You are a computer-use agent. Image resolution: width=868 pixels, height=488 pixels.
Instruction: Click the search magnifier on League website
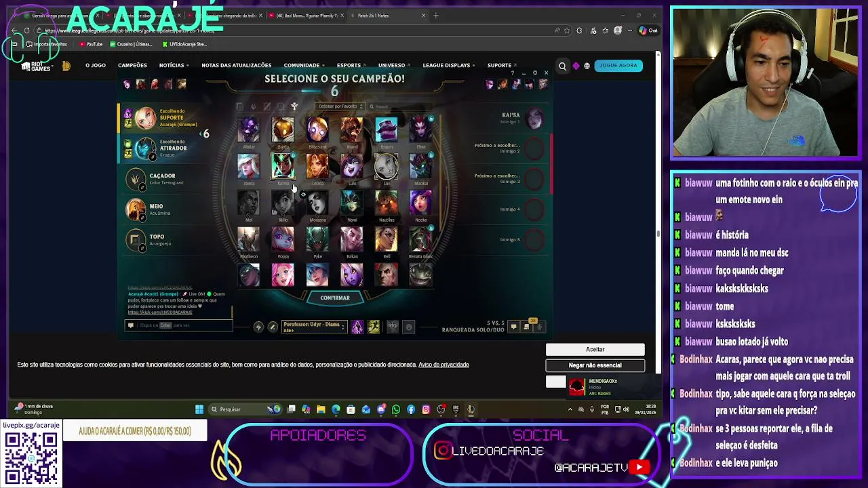click(562, 66)
